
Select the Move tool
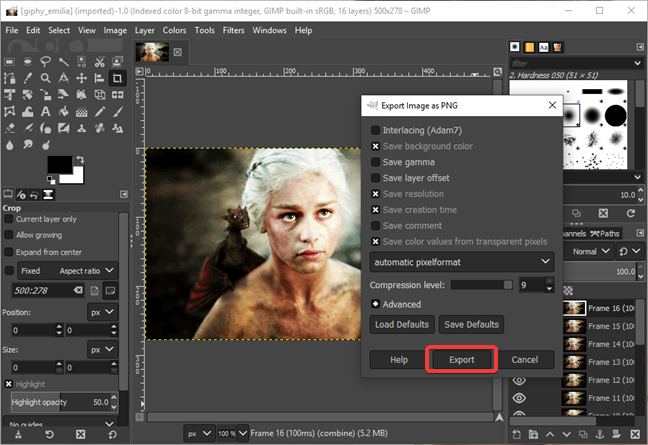(81, 78)
